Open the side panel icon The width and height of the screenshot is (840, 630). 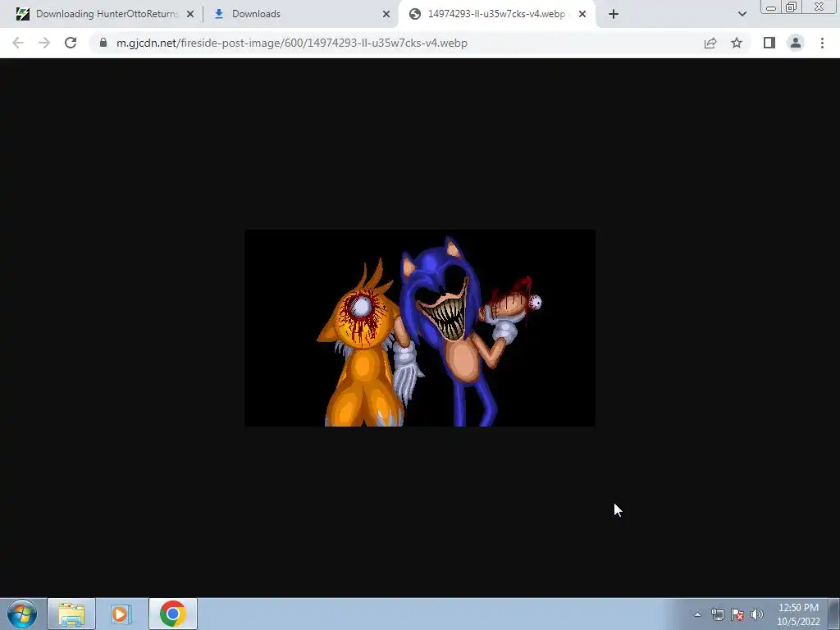click(x=769, y=43)
